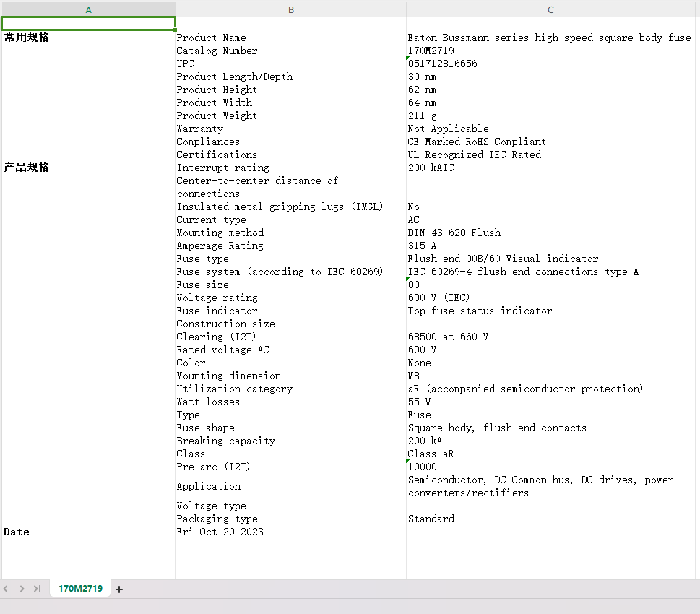Viewport: 700px width, 614px height.
Task: Click the 'Interrupt rating' cell
Action: point(290,167)
